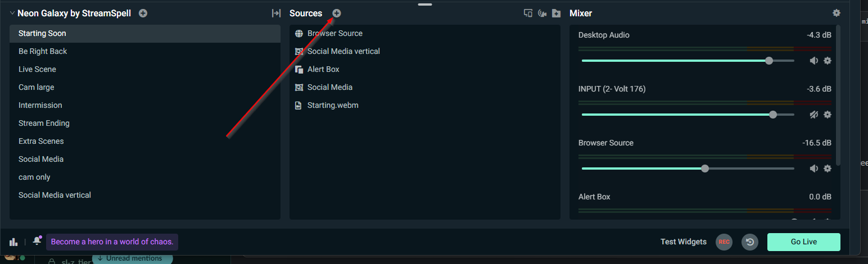Open the audio-visual source widget icon
The width and height of the screenshot is (868, 264).
click(542, 13)
